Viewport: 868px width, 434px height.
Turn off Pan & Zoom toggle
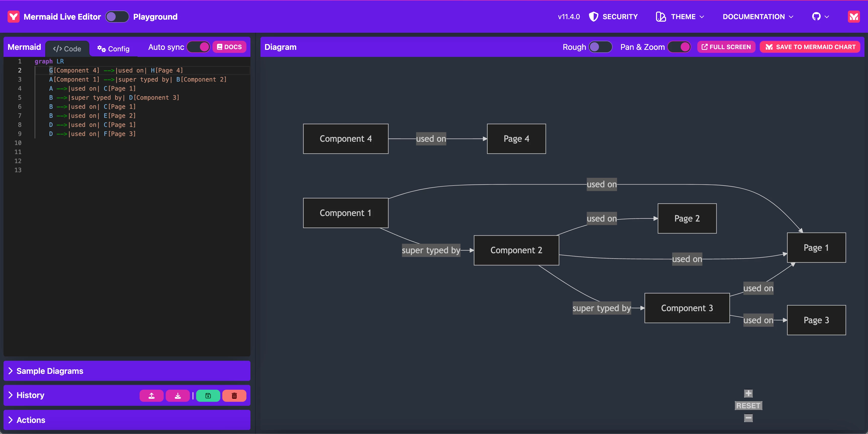click(679, 47)
